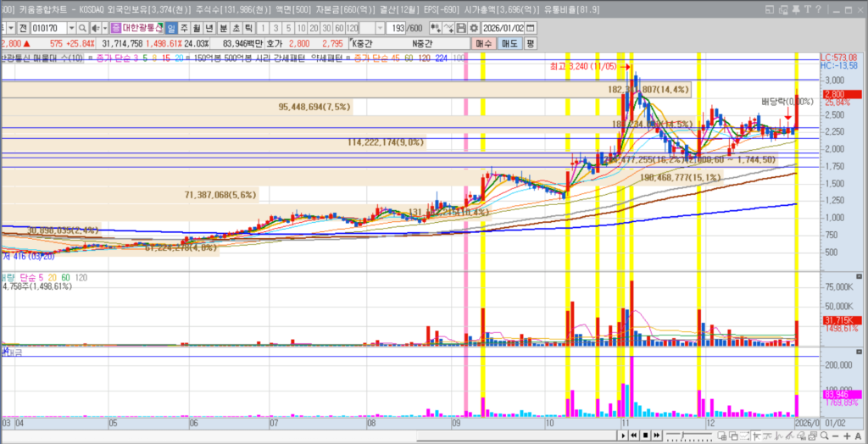Select the tick (틱) chart tab

click(x=248, y=28)
